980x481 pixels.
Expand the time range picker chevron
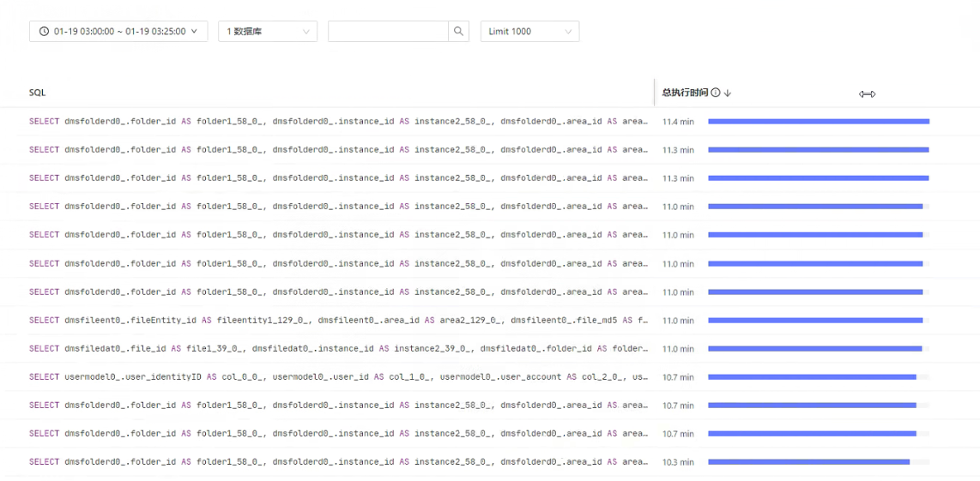(195, 31)
